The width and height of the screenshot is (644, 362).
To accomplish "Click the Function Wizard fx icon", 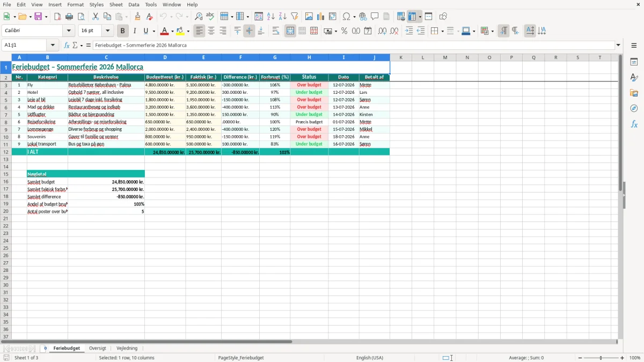I will click(x=67, y=45).
